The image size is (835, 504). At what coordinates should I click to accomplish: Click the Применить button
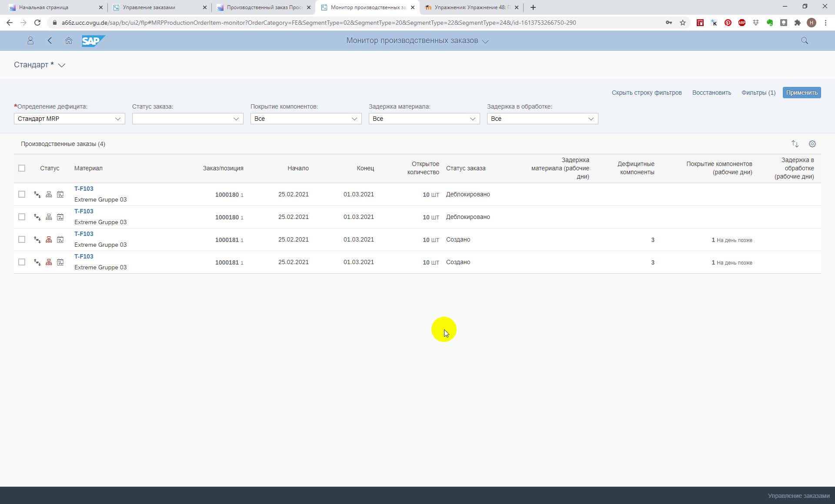pos(802,93)
